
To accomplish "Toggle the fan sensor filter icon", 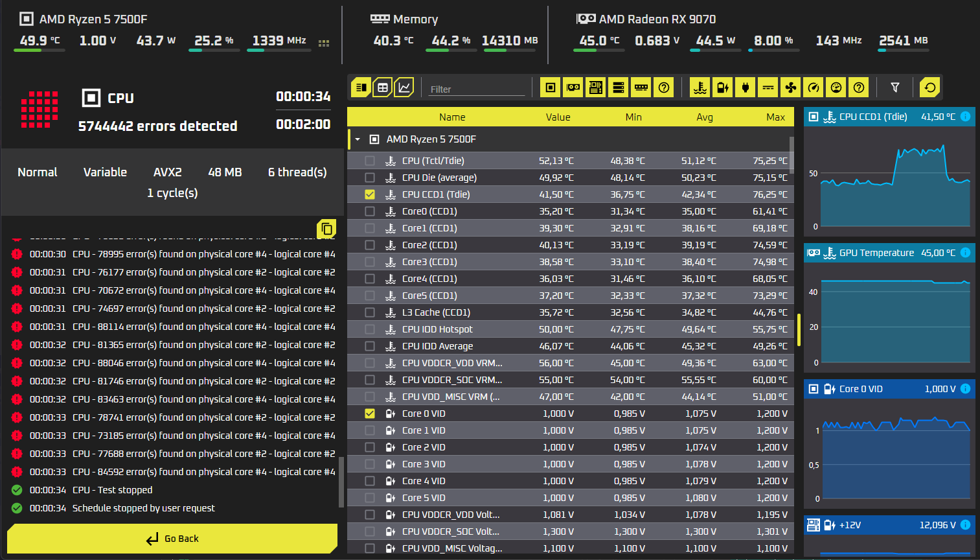I will pyautogui.click(x=791, y=87).
